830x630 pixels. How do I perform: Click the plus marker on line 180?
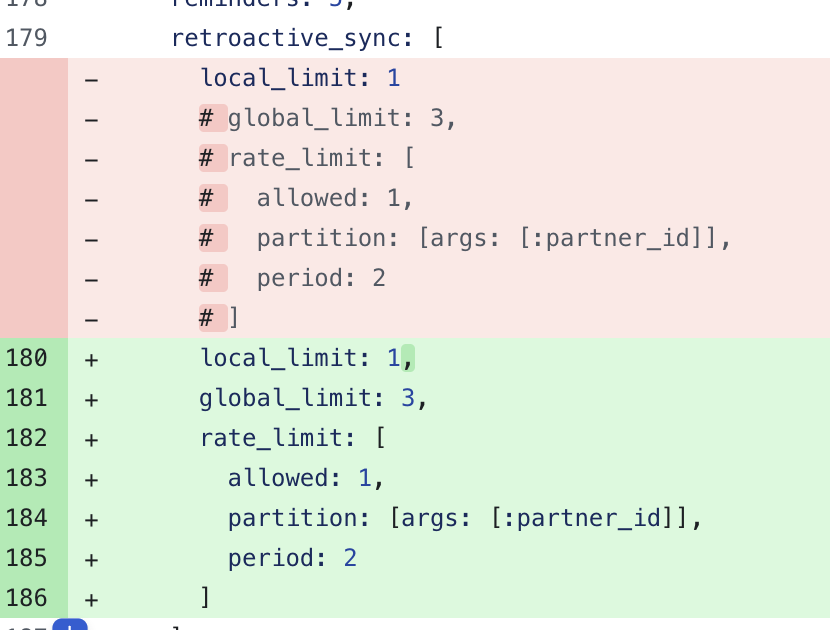[91, 359]
